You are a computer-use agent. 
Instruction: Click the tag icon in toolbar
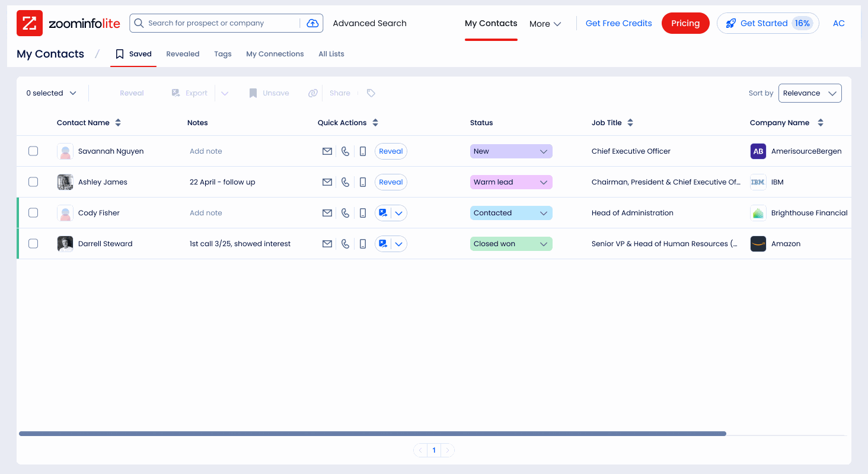pyautogui.click(x=371, y=93)
